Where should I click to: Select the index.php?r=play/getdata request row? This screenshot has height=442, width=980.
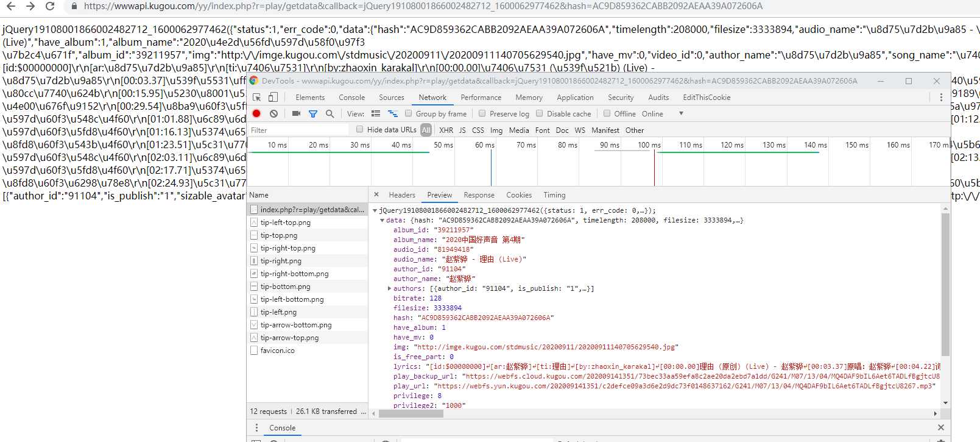[308, 210]
